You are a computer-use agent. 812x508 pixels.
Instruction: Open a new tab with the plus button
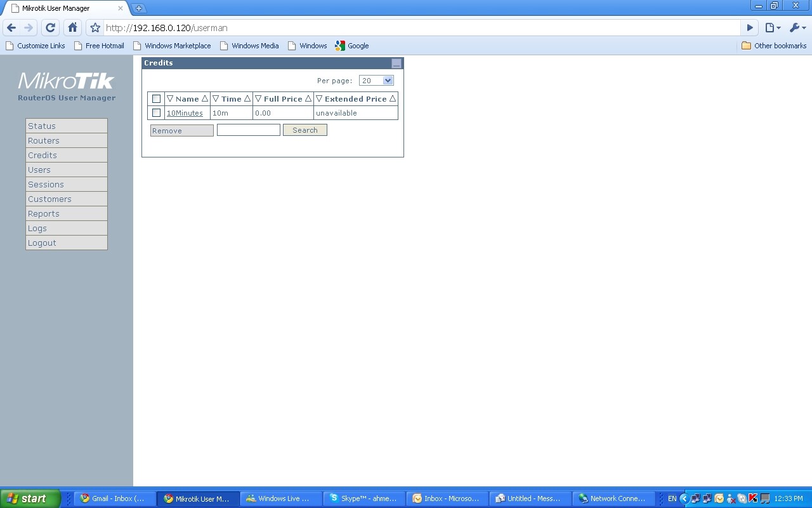pyautogui.click(x=139, y=8)
